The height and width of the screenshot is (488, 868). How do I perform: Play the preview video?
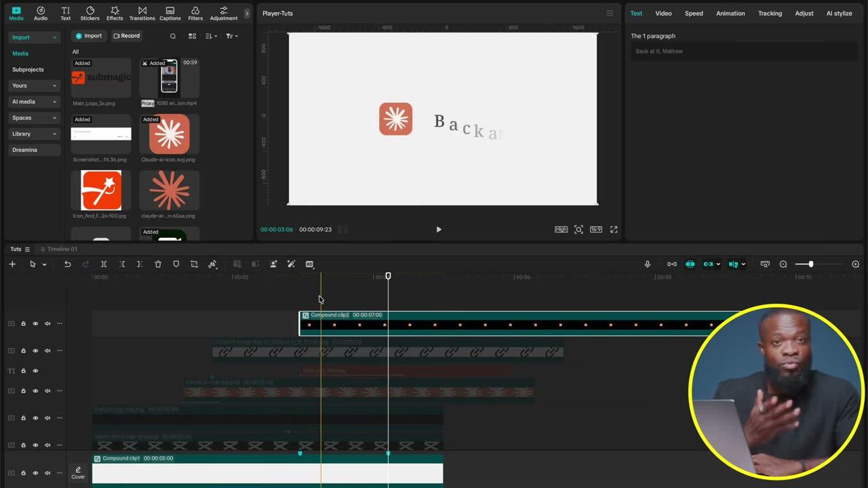click(x=439, y=230)
